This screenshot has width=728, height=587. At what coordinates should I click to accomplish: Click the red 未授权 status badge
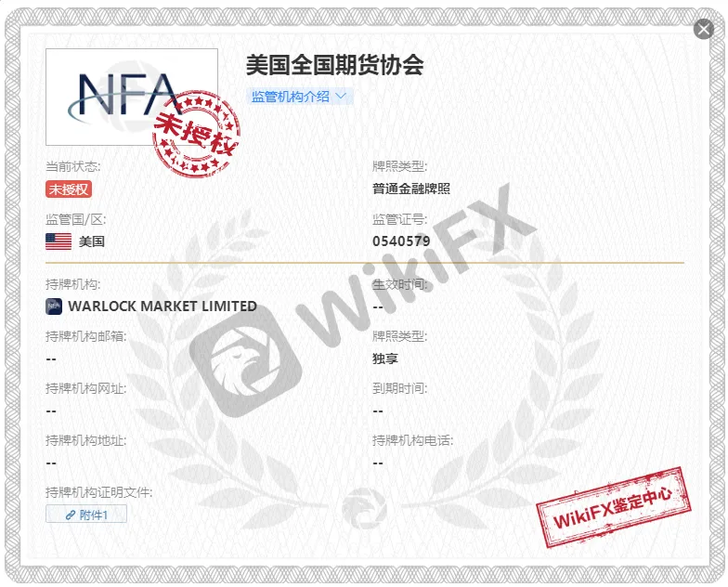[x=69, y=189]
